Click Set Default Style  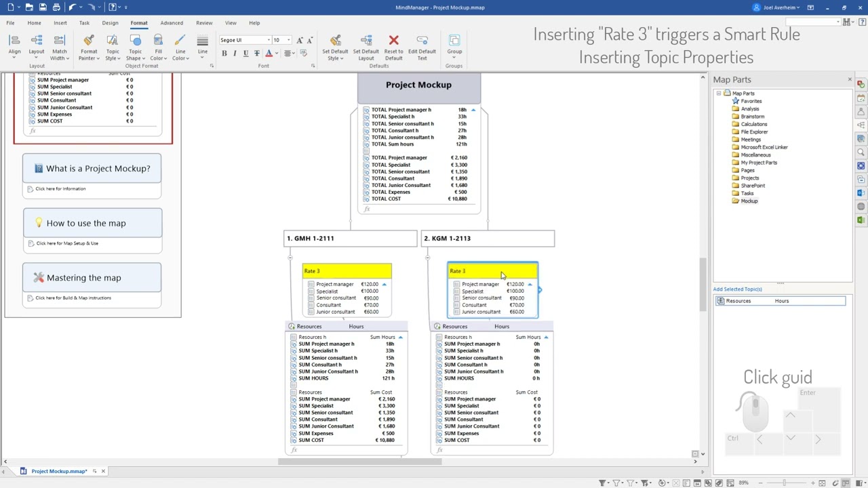coord(335,47)
